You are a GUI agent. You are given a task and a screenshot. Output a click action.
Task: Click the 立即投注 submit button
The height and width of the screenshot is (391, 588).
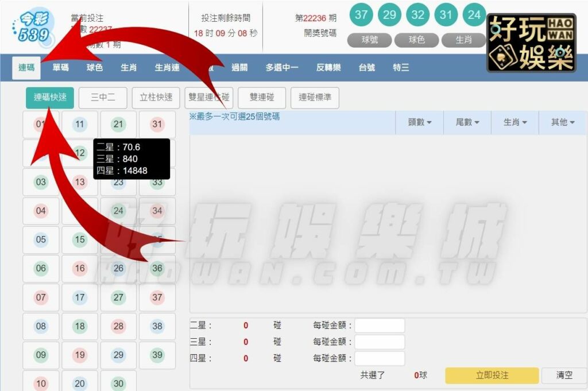point(491,375)
